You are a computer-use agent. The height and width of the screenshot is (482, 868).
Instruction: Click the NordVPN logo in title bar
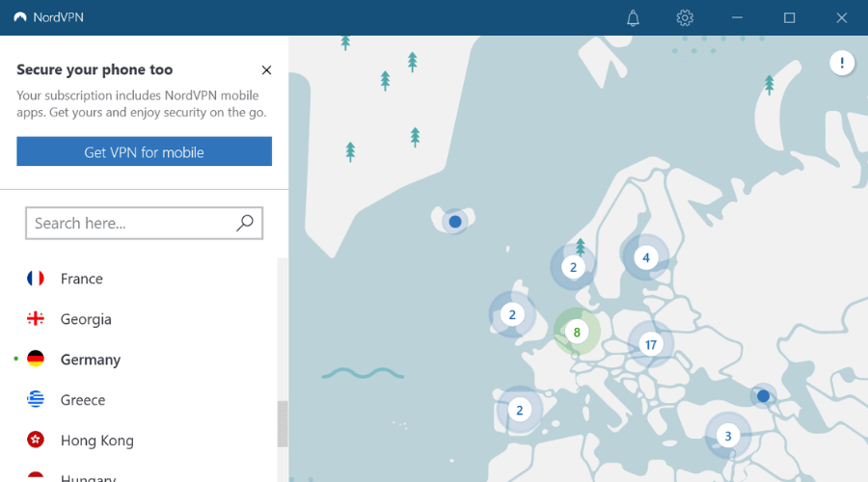(18, 17)
